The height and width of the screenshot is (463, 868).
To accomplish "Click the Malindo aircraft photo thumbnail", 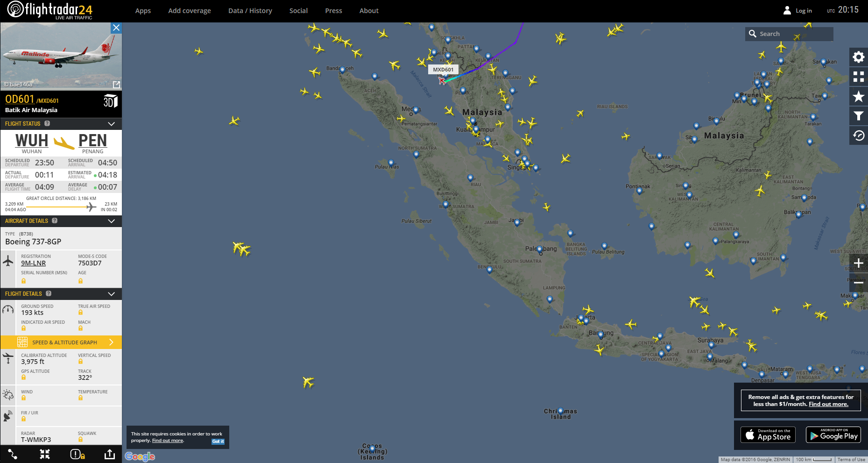I will (x=61, y=56).
